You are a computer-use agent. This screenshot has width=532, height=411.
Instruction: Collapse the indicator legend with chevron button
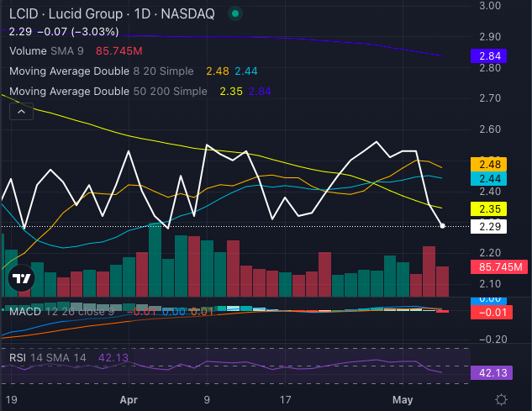[21, 111]
